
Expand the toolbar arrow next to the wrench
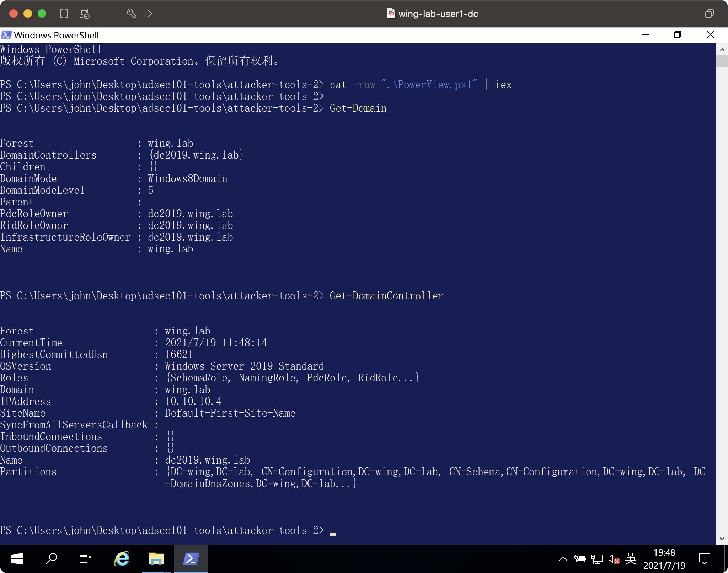coord(149,14)
